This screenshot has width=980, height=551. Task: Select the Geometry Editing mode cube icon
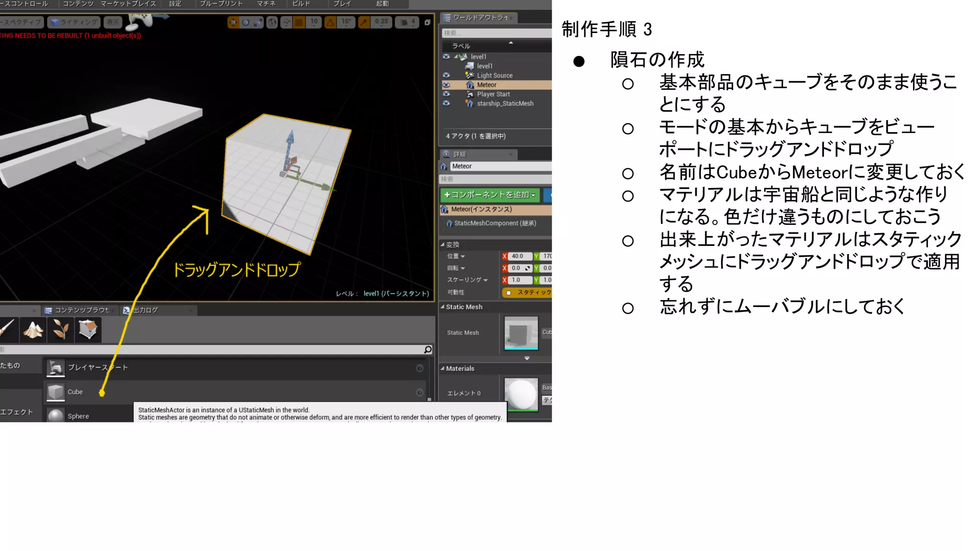88,330
